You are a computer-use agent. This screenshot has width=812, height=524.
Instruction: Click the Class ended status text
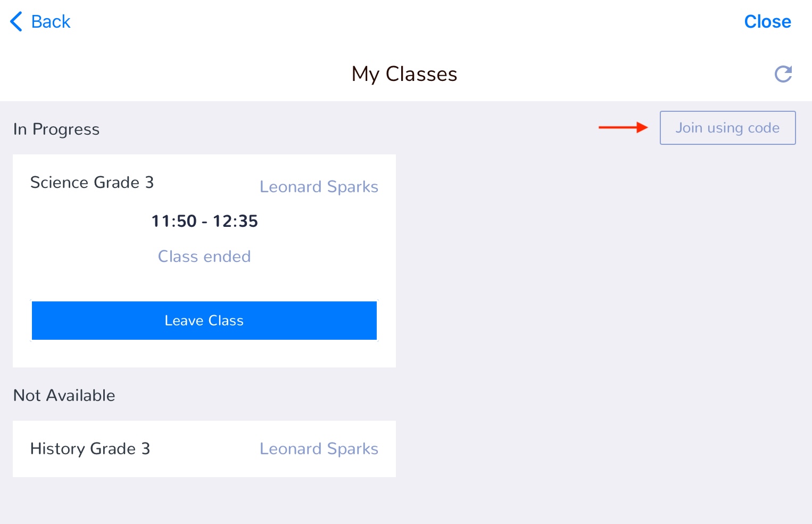[x=204, y=257]
